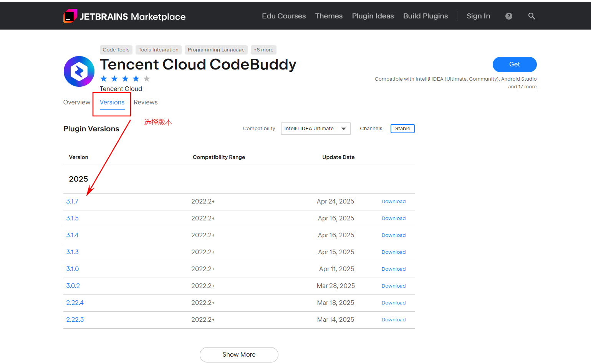Click the blue Get button
The width and height of the screenshot is (591, 364).
click(515, 65)
